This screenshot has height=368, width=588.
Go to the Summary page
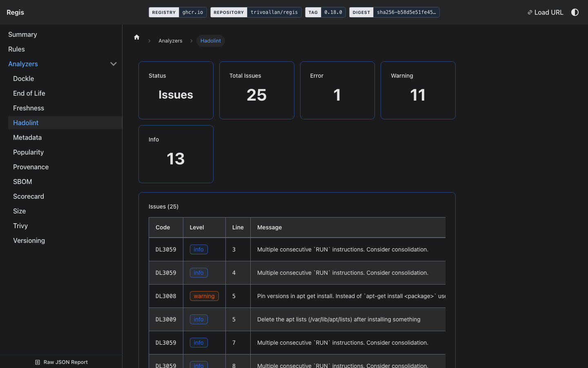point(22,34)
